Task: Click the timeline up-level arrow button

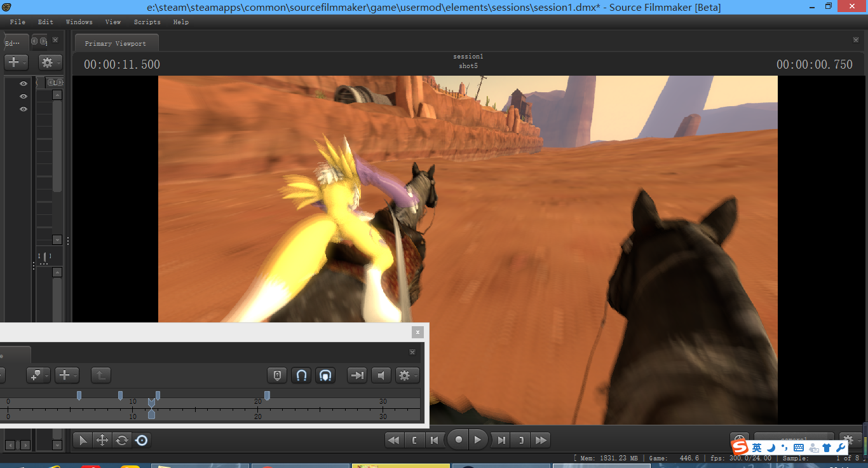Action: click(x=100, y=375)
